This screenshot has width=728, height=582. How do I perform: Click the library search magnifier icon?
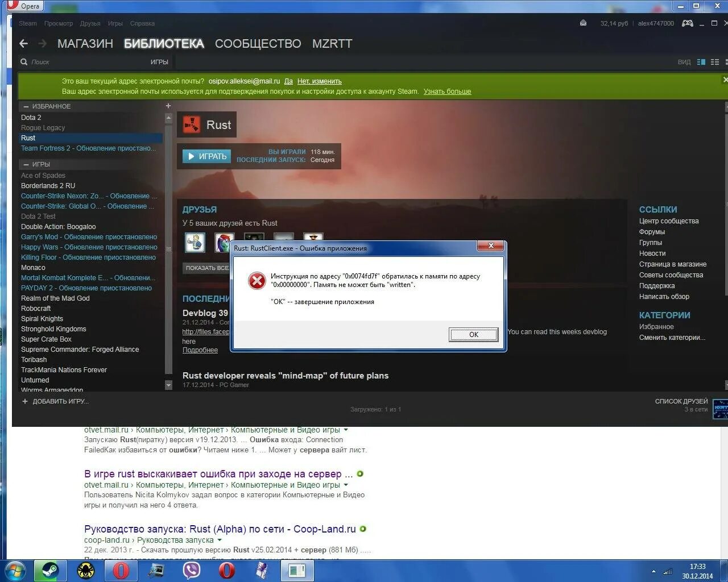pos(24,62)
